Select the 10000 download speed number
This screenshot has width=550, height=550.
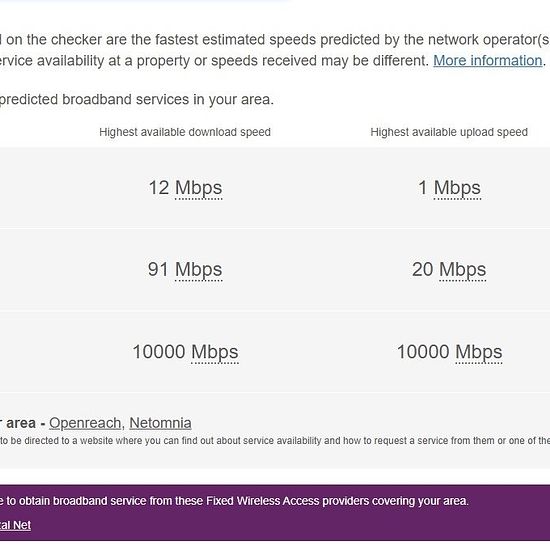159,351
